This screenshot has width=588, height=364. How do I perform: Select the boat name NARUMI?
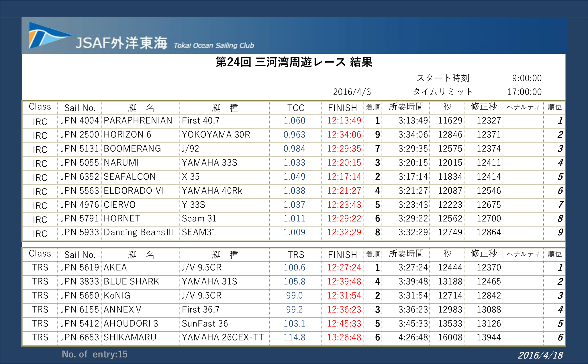[x=121, y=163]
